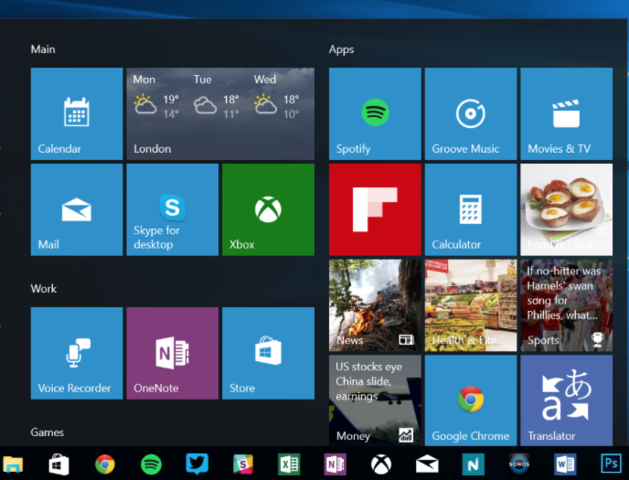
Task: Launch the purple OneNote tile
Action: coord(172,353)
